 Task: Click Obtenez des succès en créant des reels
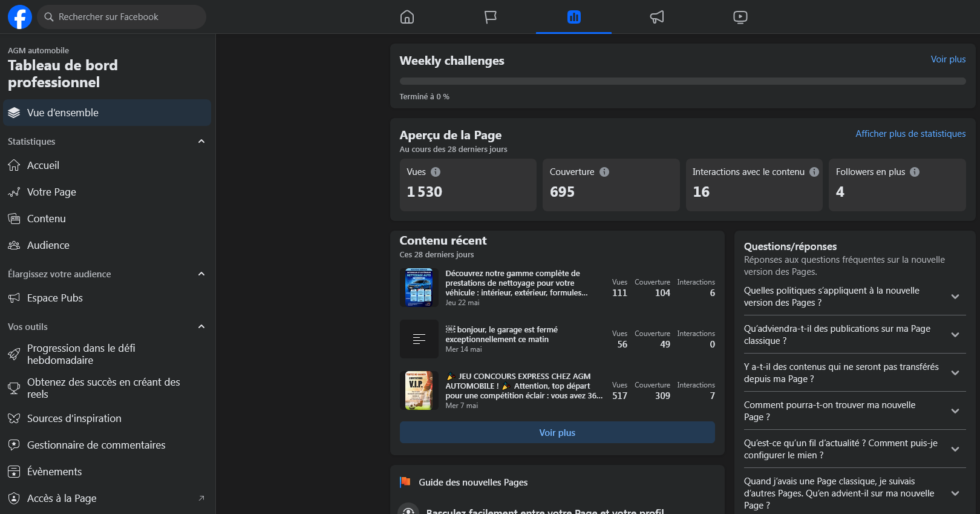click(x=107, y=388)
